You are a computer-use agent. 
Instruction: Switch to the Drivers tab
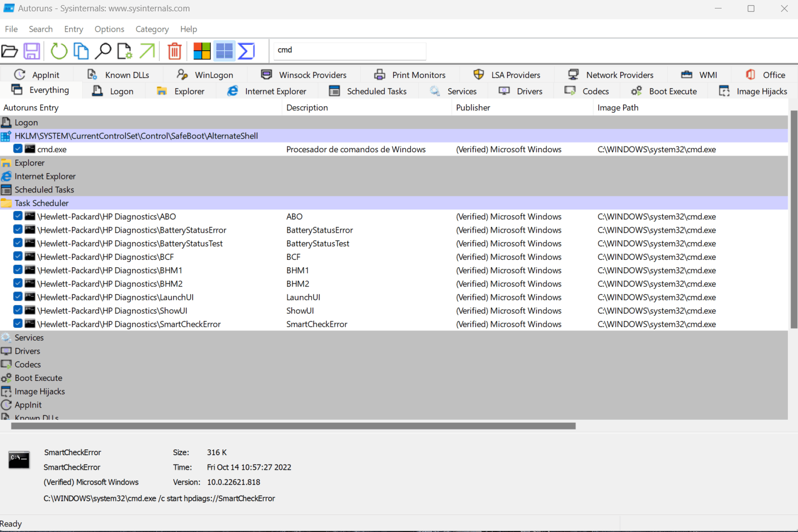pyautogui.click(x=521, y=91)
